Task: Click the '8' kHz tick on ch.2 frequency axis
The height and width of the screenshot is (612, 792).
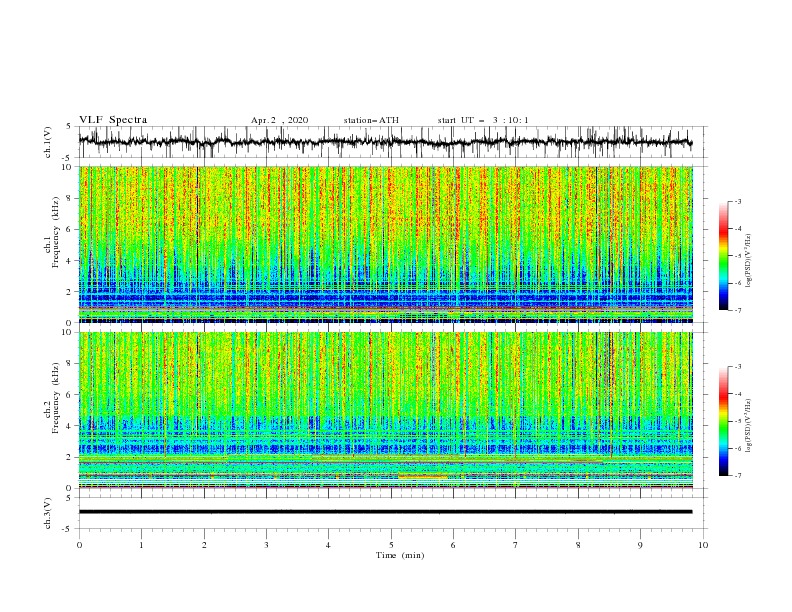Action: [70, 364]
